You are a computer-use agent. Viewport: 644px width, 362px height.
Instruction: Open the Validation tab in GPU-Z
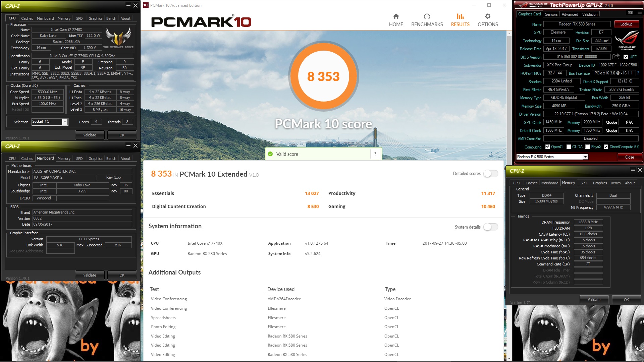click(x=590, y=14)
